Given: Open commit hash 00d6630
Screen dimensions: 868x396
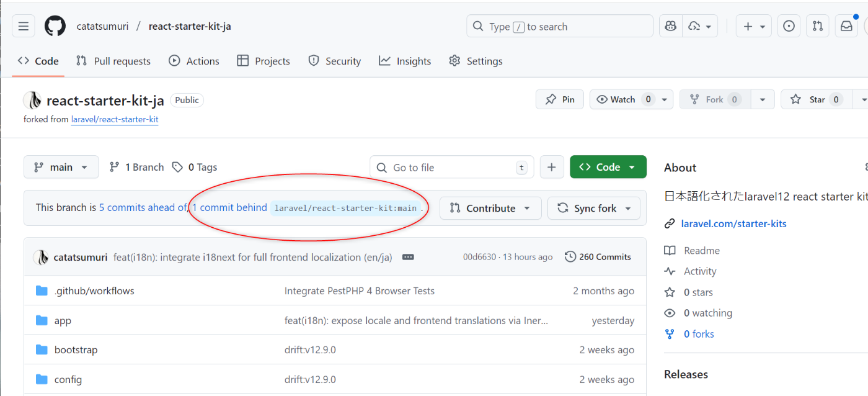Looking at the screenshot, I should [x=479, y=257].
